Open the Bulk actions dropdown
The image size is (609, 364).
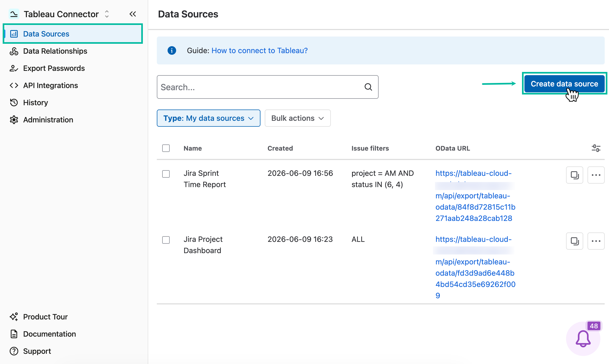click(x=298, y=118)
